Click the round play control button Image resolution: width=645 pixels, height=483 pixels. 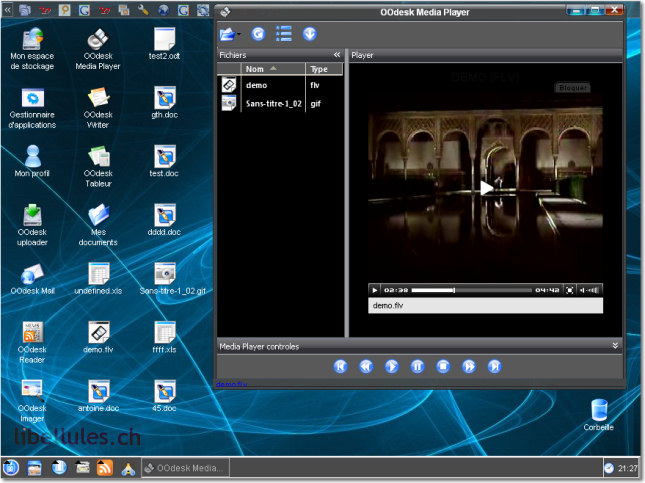(392, 366)
